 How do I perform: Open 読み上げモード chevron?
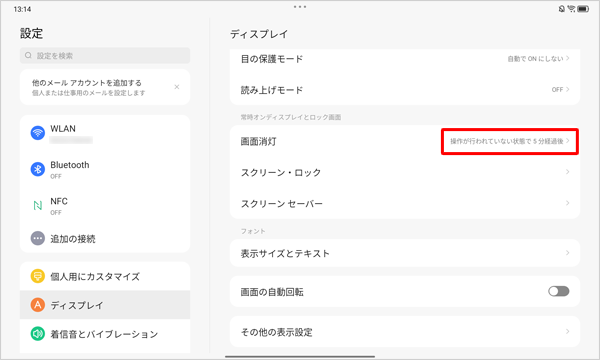(x=568, y=90)
